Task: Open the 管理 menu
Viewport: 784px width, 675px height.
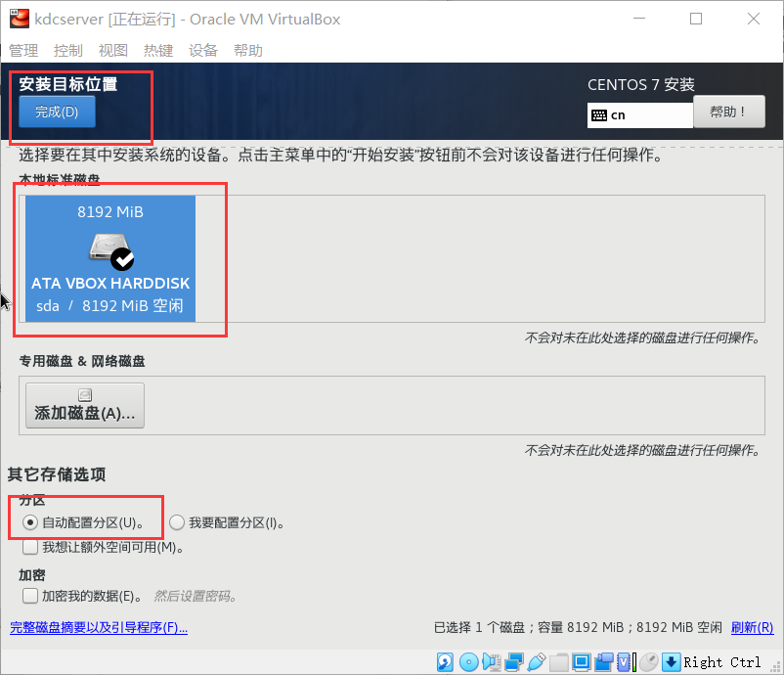Action: (23, 50)
